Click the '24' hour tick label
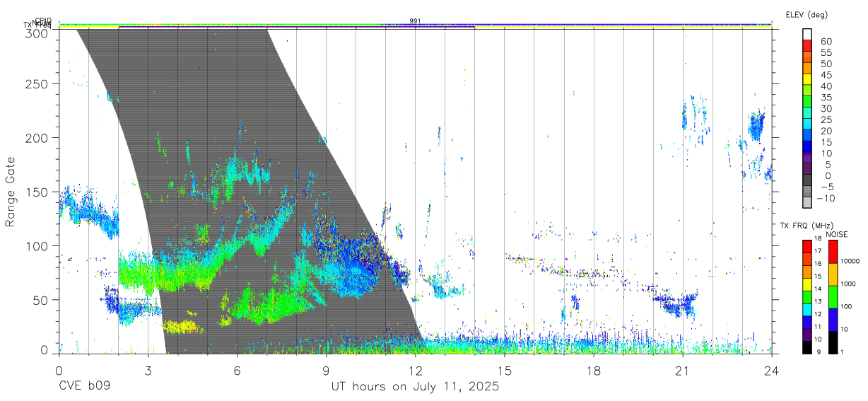This screenshot has height=401, width=868. pyautogui.click(x=771, y=370)
